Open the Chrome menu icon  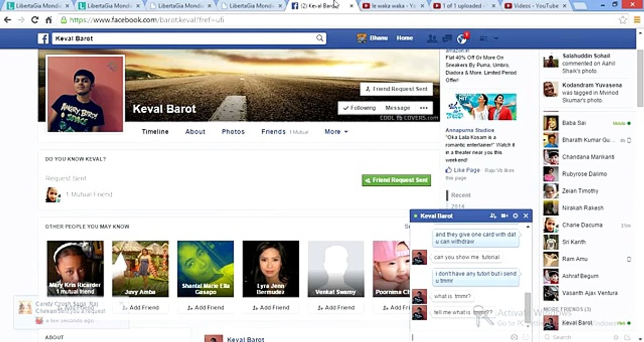(637, 20)
